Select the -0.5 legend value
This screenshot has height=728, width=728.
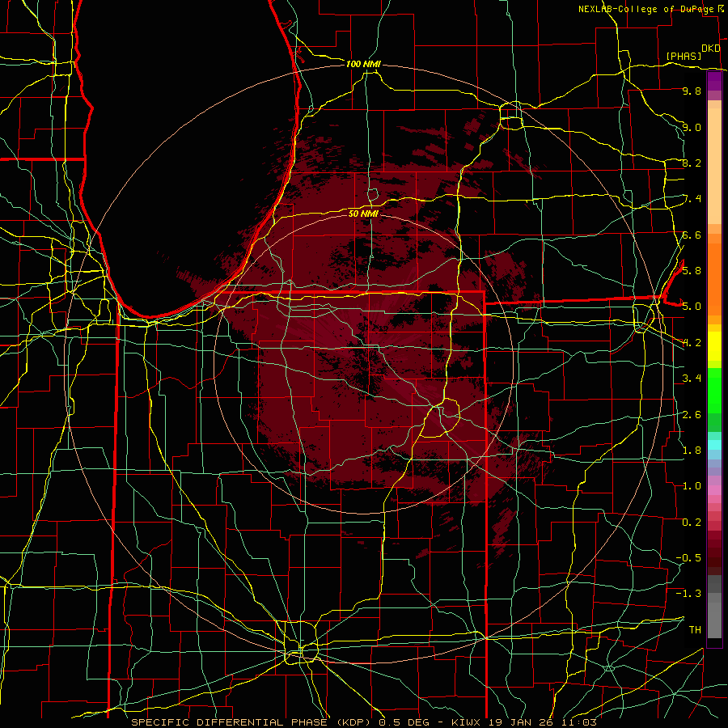pyautogui.click(x=688, y=557)
